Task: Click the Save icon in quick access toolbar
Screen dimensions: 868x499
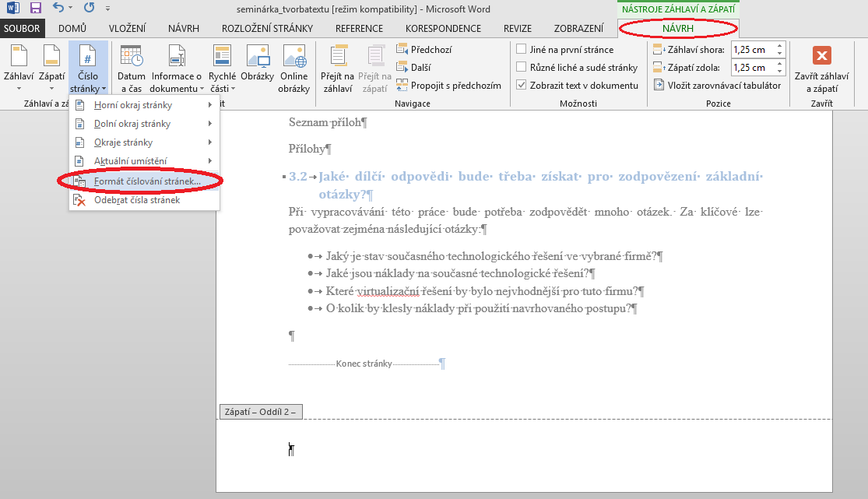Action: 36,9
